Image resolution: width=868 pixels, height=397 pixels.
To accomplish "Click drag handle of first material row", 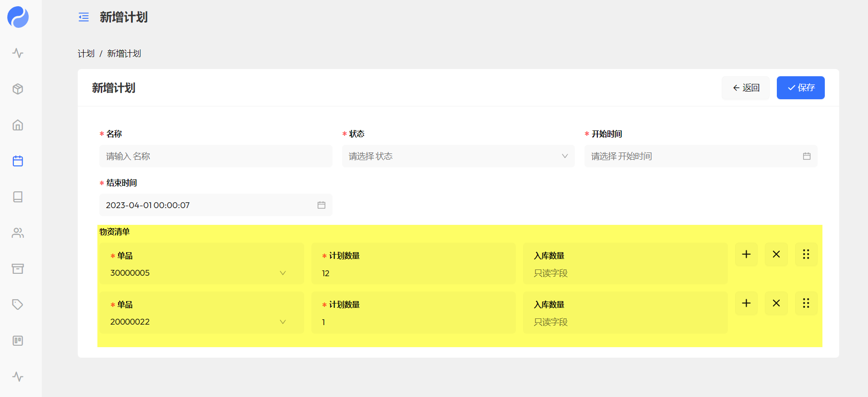I will (x=806, y=255).
